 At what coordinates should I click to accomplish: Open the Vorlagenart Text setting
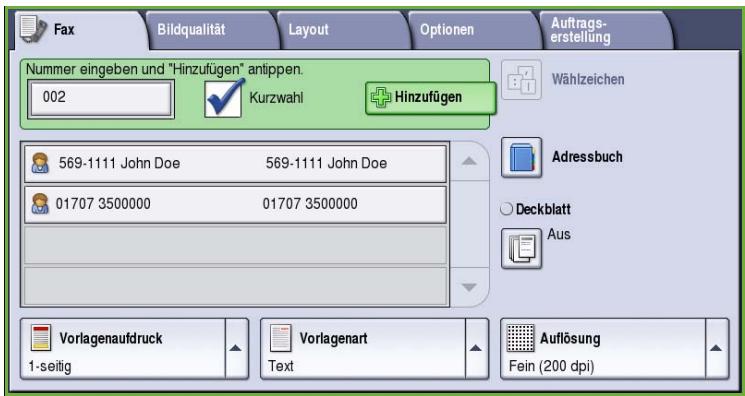click(363, 348)
